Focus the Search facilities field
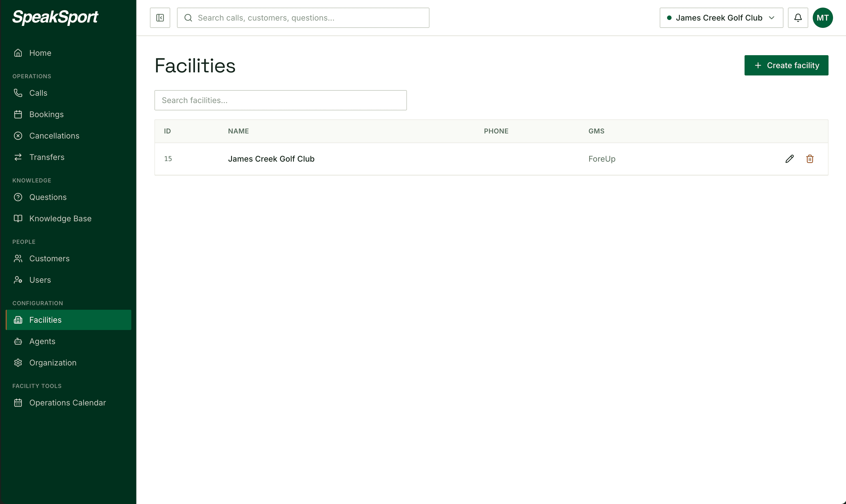The image size is (846, 504). click(280, 100)
